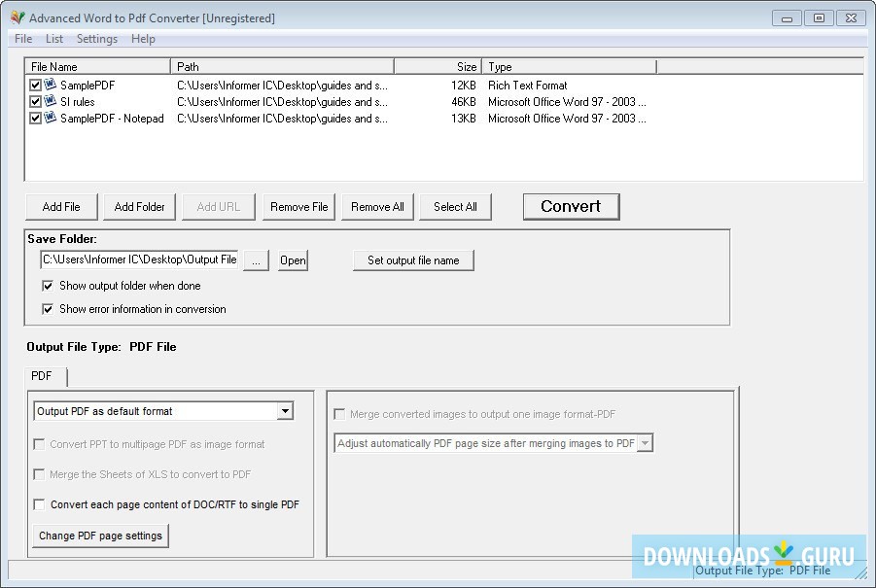Enable Convert each page content of DOC/RTF

pos(39,504)
